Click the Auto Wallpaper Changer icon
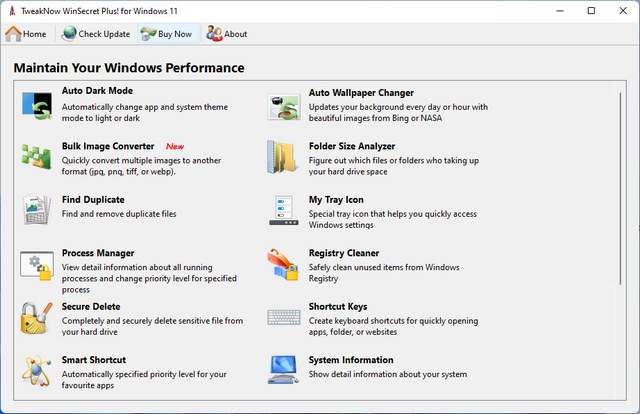640x414 pixels. (284, 104)
